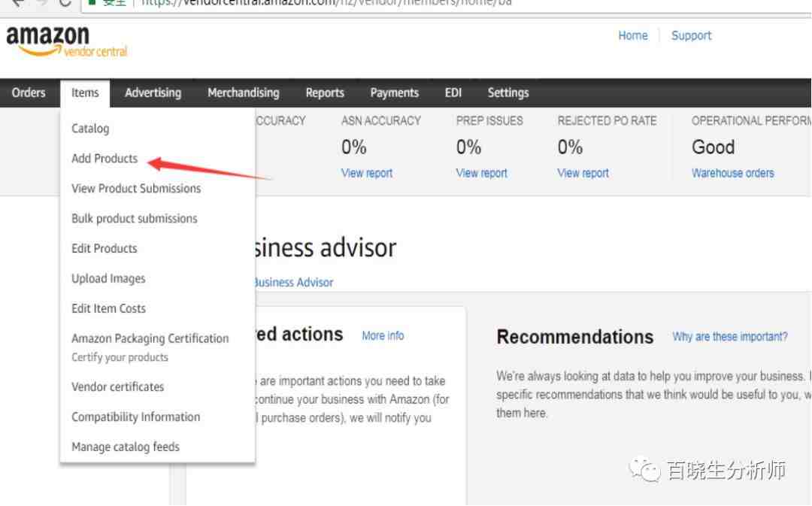
Task: Select Amazon Packaging Certification entry
Action: pyautogui.click(x=150, y=339)
